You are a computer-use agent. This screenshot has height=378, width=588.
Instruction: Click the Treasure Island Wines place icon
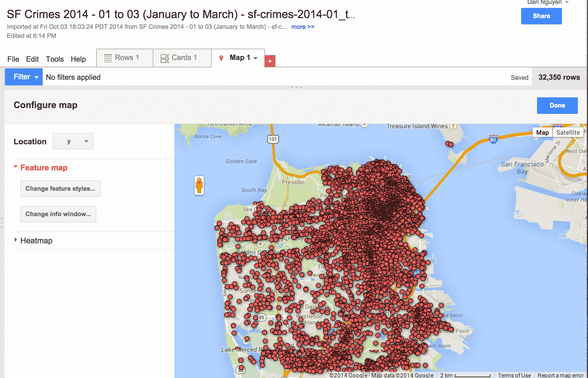pyautogui.click(x=453, y=126)
